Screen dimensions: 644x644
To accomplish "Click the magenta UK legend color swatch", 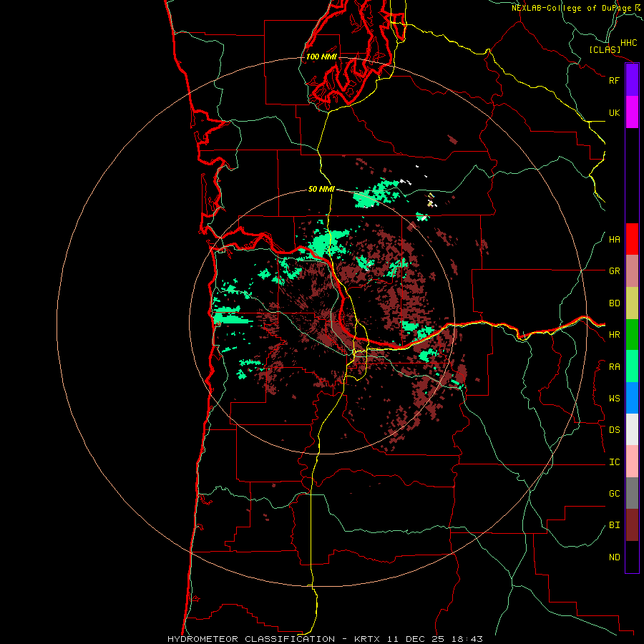I will (632, 112).
